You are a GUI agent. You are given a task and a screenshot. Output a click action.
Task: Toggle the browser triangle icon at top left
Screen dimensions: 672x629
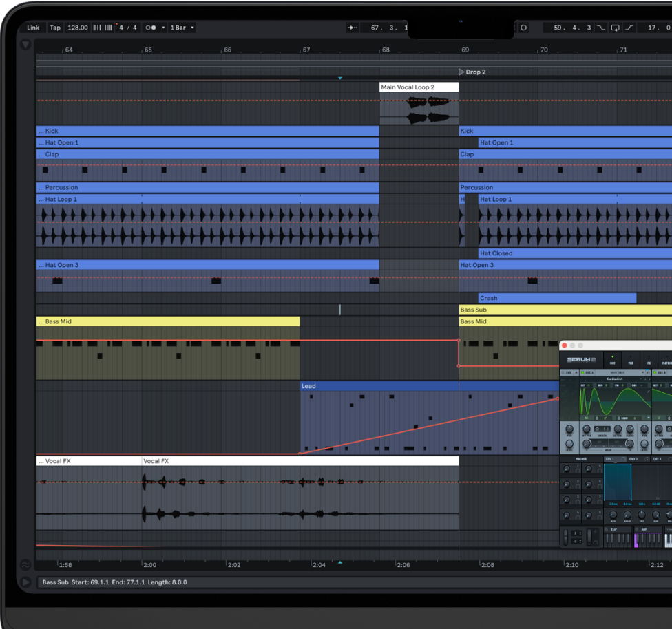(x=25, y=45)
